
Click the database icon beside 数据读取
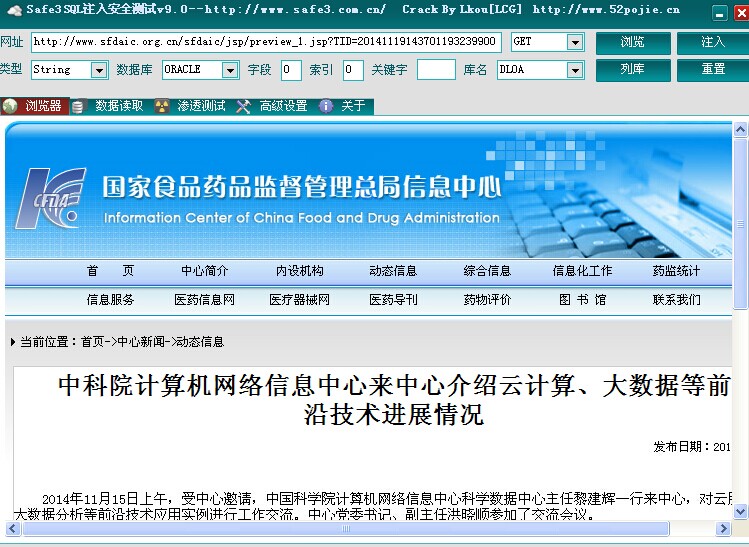pos(78,106)
